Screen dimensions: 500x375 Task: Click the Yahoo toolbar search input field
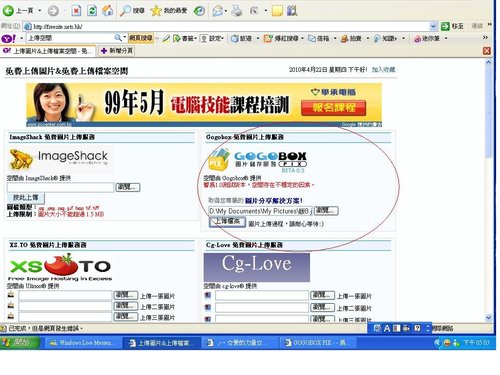[70, 38]
